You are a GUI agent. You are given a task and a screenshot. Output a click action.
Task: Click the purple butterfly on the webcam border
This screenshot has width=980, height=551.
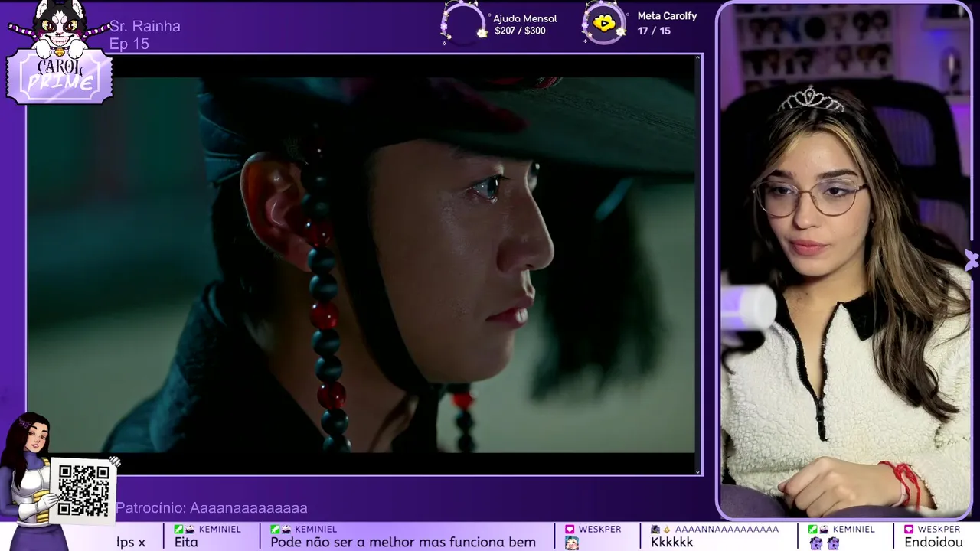point(971,260)
